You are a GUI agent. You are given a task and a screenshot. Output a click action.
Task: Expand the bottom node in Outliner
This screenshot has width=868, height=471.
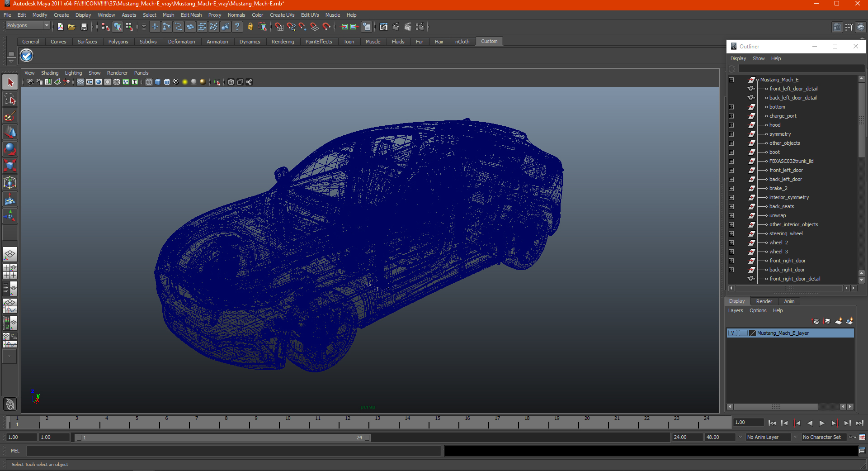[x=731, y=107]
